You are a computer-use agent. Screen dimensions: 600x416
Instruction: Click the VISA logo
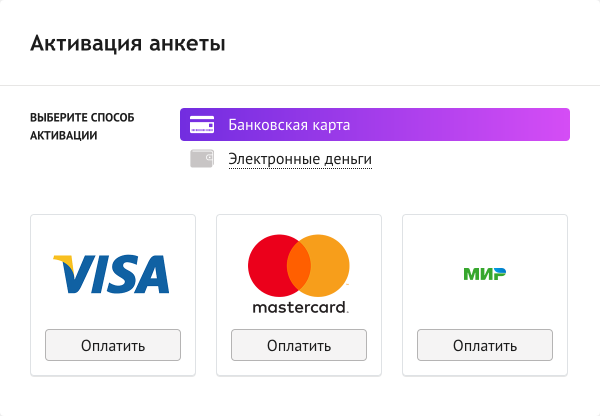112,273
